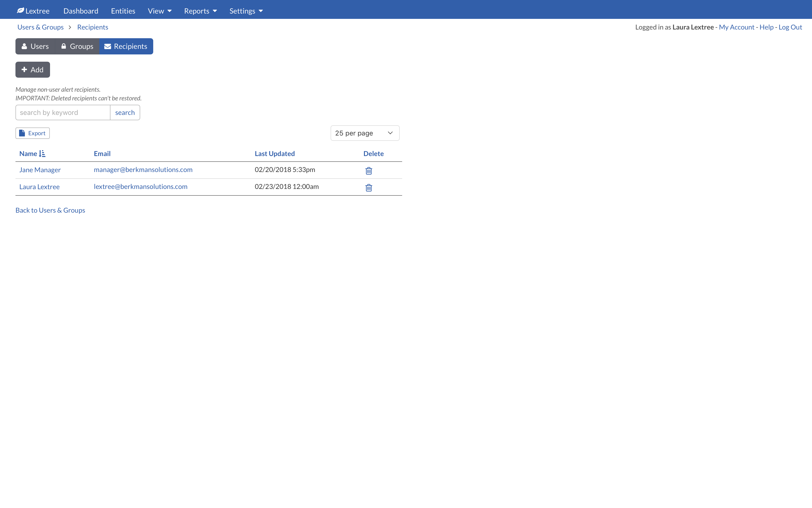This screenshot has width=812, height=508.
Task: Click Back to Users & Groups
Action: pyautogui.click(x=50, y=210)
